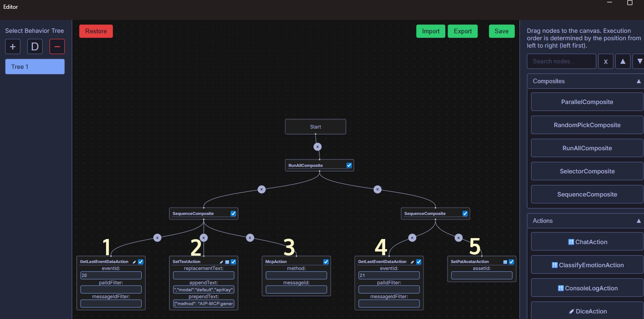Viewport: 644px width, 319px height.
Task: Click the appendText field in SetTextAction
Action: [x=204, y=289]
